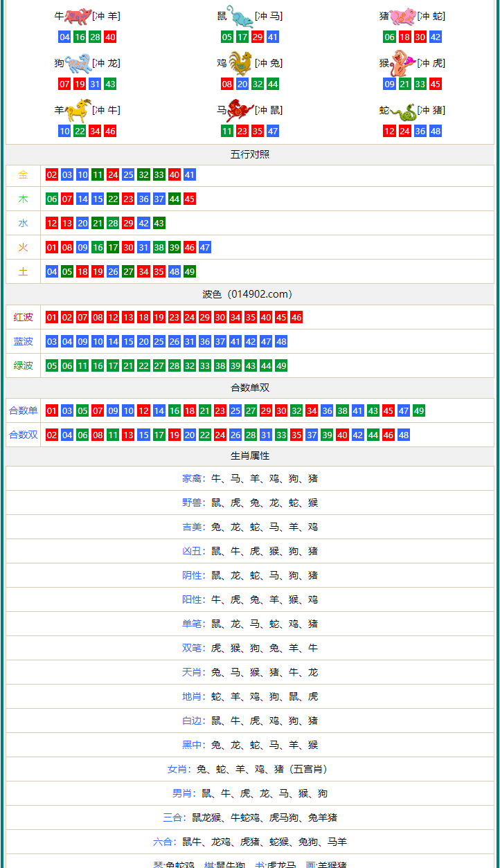Screen dimensions: 500x868
Task: Select the 五行对照 section header
Action: click(x=250, y=154)
